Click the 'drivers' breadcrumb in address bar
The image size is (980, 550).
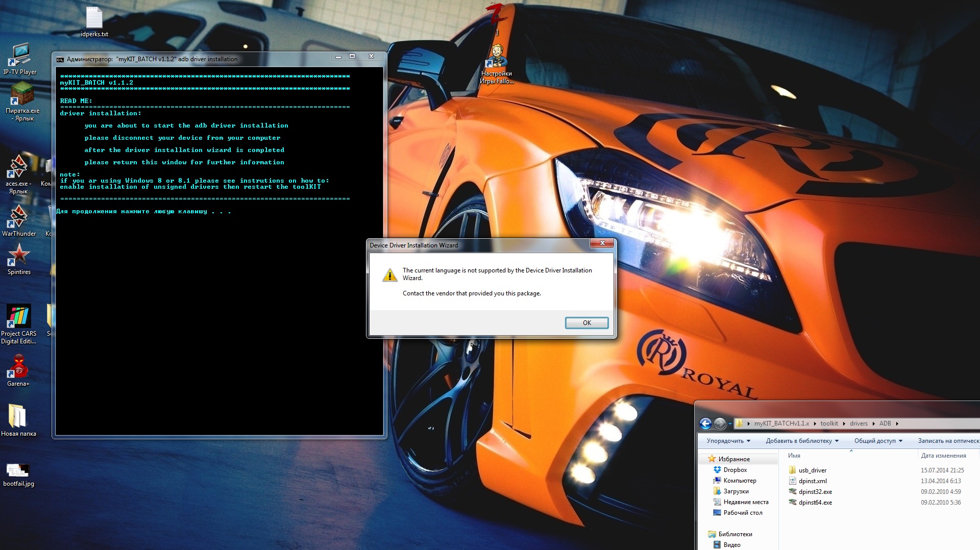pyautogui.click(x=858, y=423)
